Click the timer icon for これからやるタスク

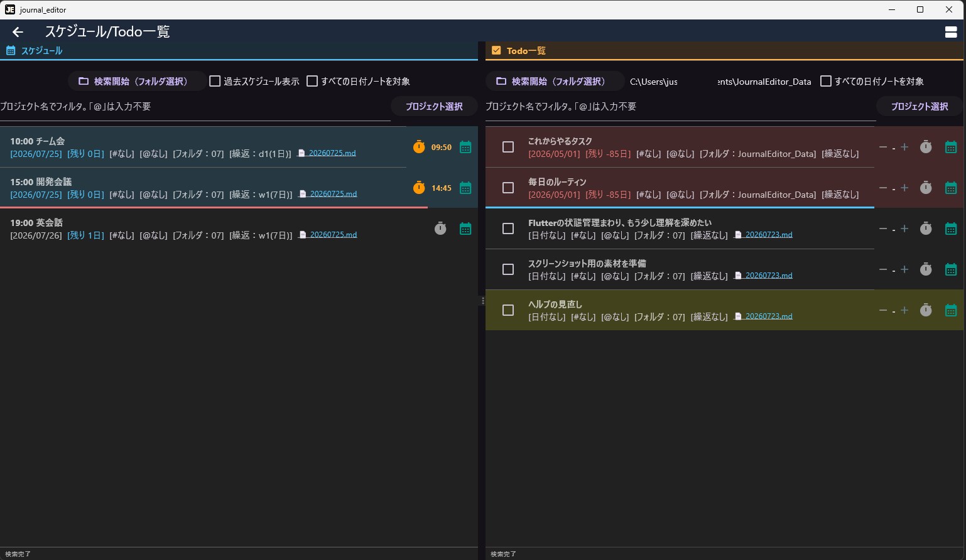[x=926, y=147]
